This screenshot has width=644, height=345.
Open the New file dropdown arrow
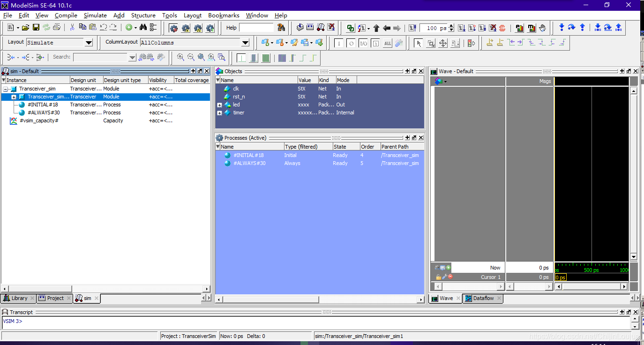click(18, 28)
